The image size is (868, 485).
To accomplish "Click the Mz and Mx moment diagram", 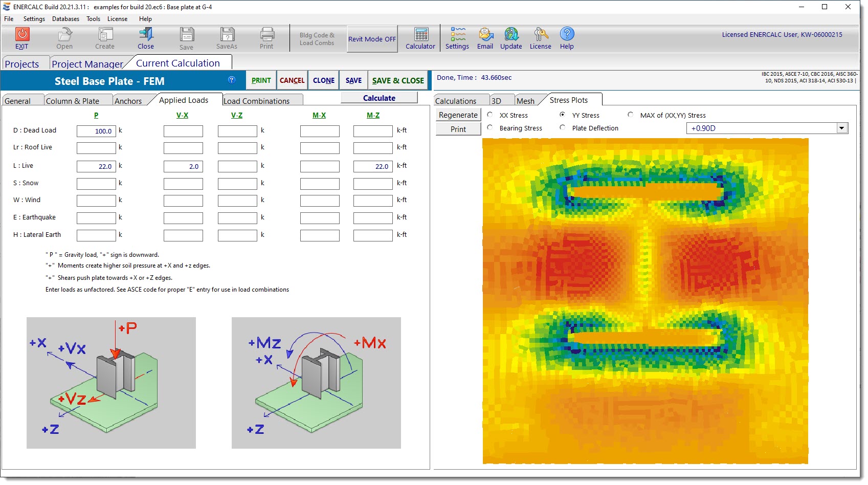I will tap(316, 383).
